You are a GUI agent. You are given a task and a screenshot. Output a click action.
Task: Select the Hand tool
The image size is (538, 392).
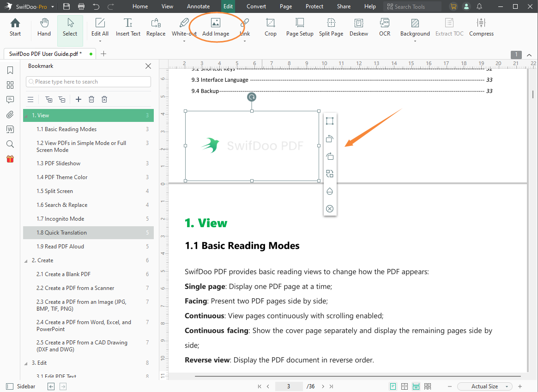pos(44,27)
